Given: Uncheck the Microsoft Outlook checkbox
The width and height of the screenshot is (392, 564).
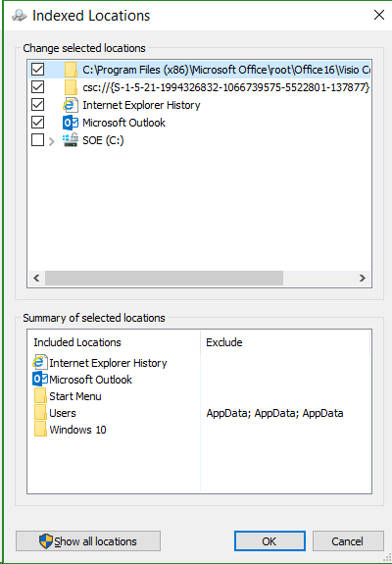Looking at the screenshot, I should click(37, 123).
